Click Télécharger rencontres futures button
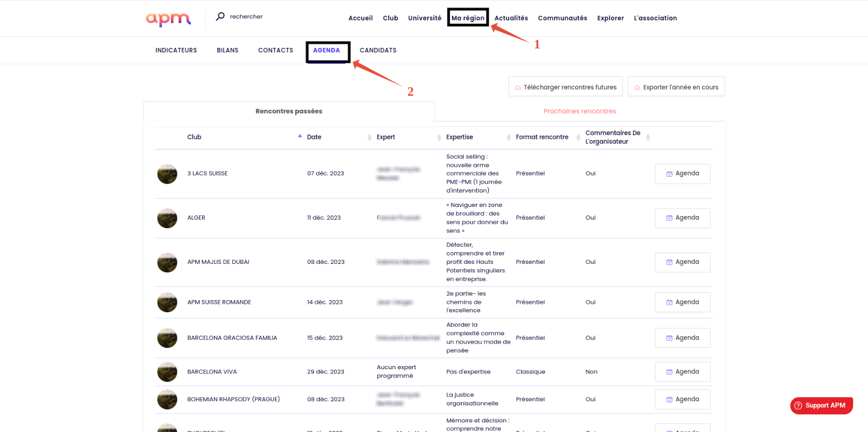 [566, 87]
